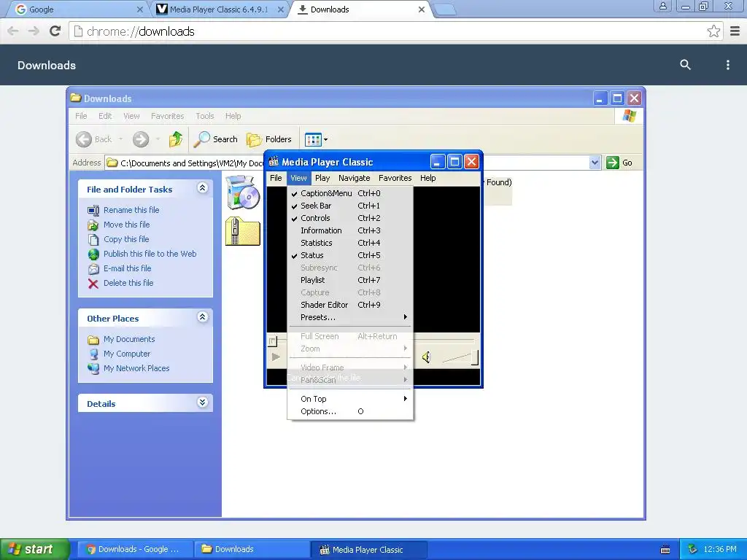The width and height of the screenshot is (747, 560).
Task: Open Shader Editor from the View menu
Action: 350,305
